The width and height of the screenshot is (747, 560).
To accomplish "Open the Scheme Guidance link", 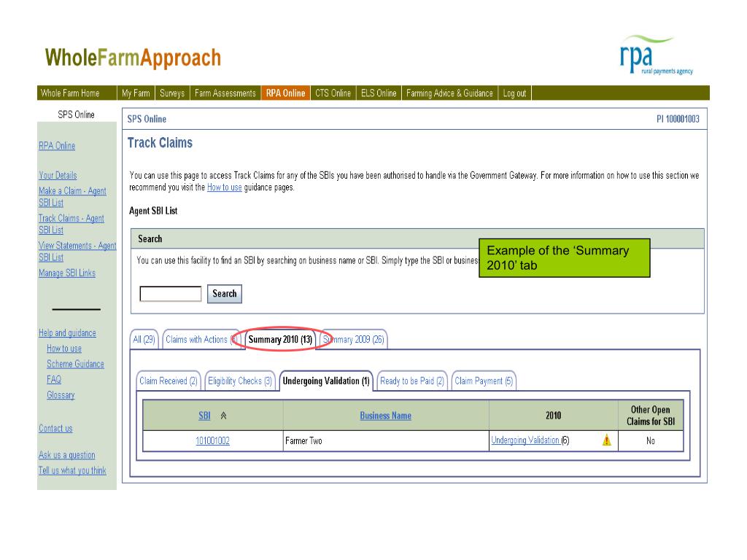I will (x=75, y=365).
